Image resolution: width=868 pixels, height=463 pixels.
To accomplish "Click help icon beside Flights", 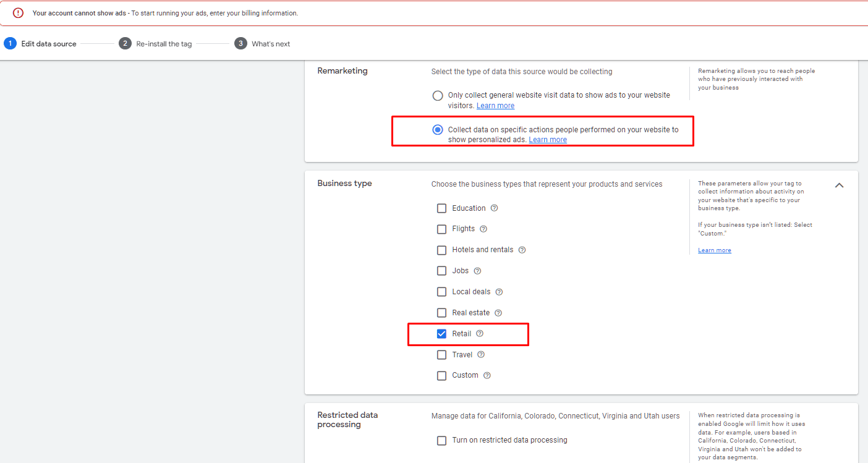I will (483, 229).
